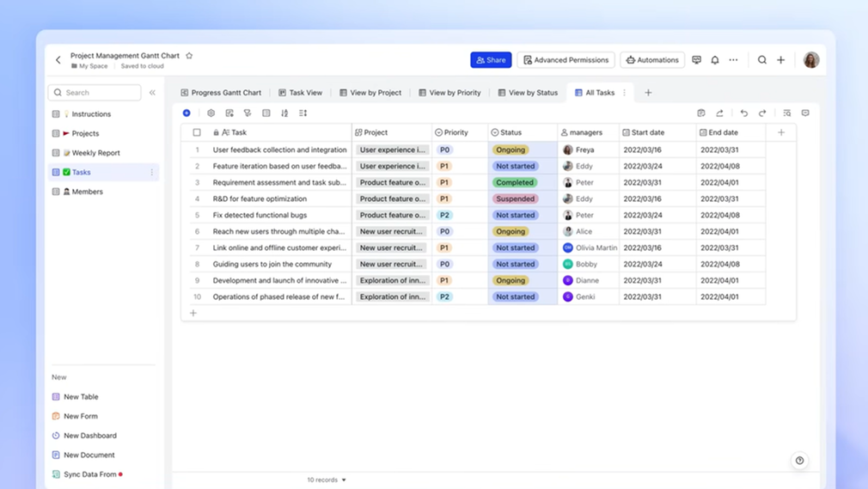Viewport: 868px width, 489px height.
Task: Click the Completed status tag in row 3
Action: [x=515, y=183]
